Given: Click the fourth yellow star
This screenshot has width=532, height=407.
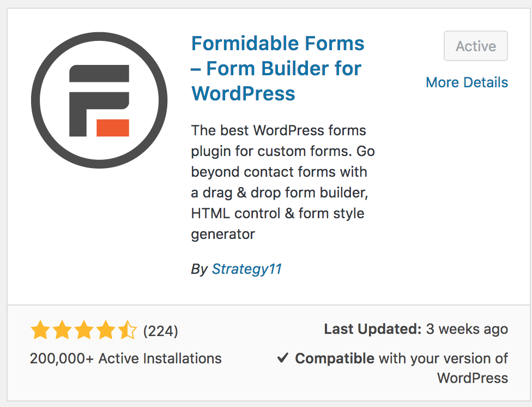Looking at the screenshot, I should tap(105, 329).
